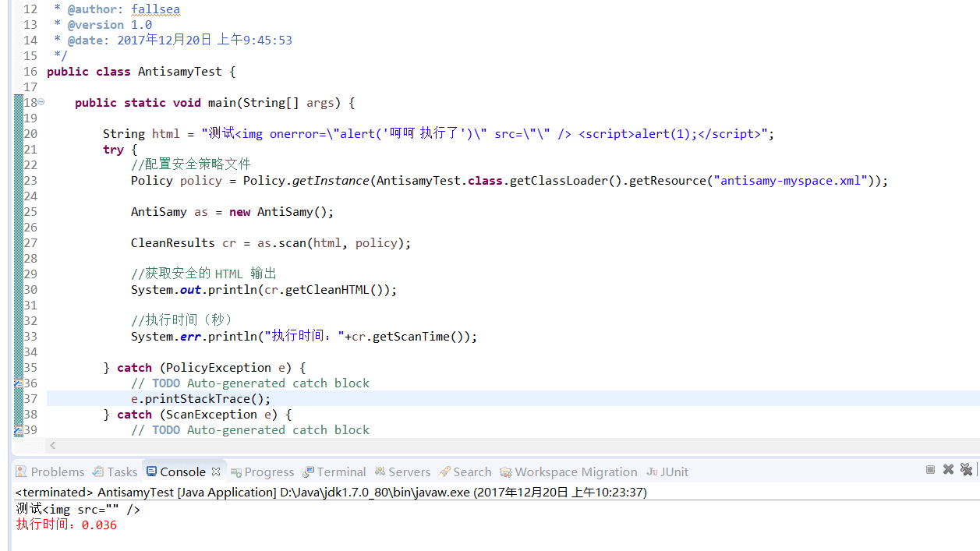Click left arrow of editor horizontal scrollbar
980x551 pixels.
point(53,445)
